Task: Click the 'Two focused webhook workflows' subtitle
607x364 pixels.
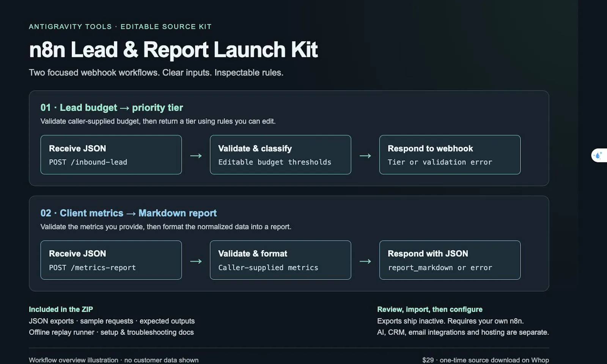Action: pyautogui.click(x=156, y=72)
